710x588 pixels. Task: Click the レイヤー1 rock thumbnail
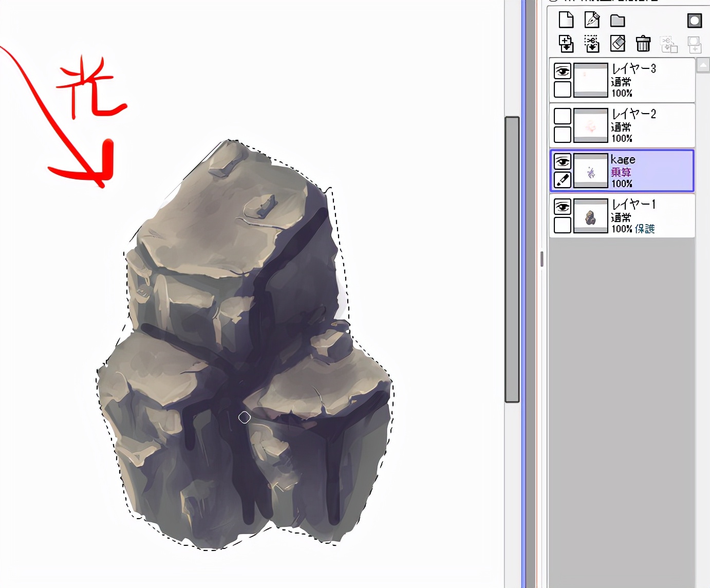pos(590,216)
